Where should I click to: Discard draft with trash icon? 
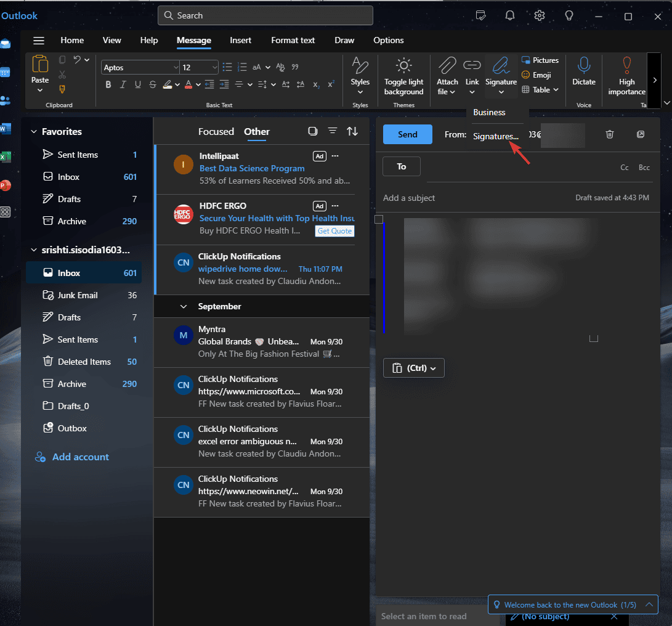tap(610, 135)
